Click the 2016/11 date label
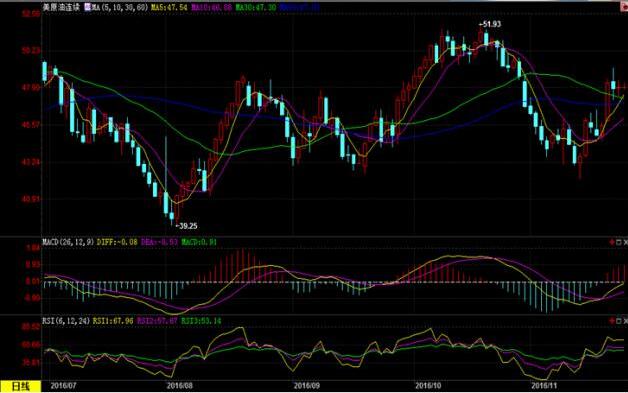Viewport: 628px width, 393px height. [544, 386]
